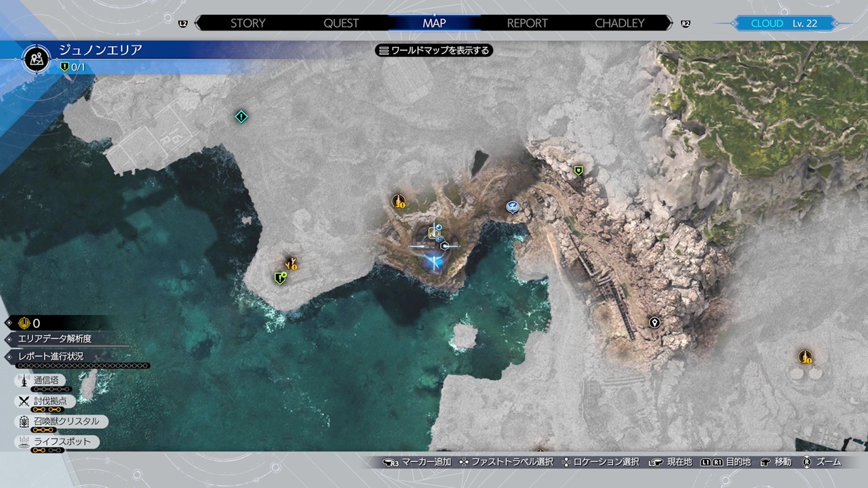Image resolution: width=868 pixels, height=488 pixels.
Task: Switch to the STORY tab
Action: [x=248, y=23]
